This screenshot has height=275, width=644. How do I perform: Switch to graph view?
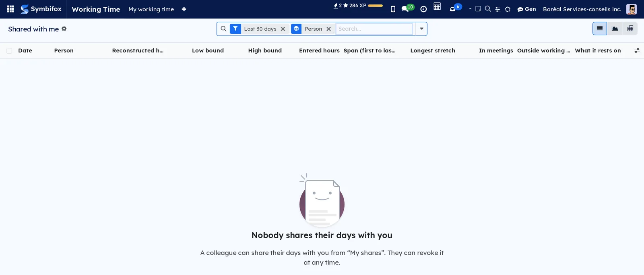tap(615, 28)
